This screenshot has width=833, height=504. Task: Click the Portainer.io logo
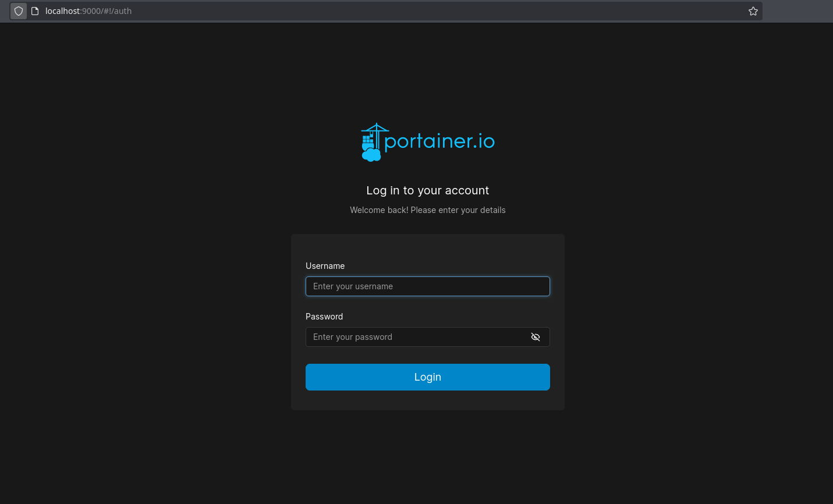[427, 142]
